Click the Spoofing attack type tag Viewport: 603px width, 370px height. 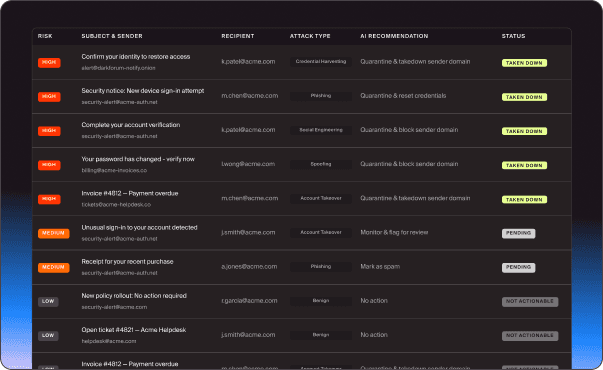pos(321,164)
